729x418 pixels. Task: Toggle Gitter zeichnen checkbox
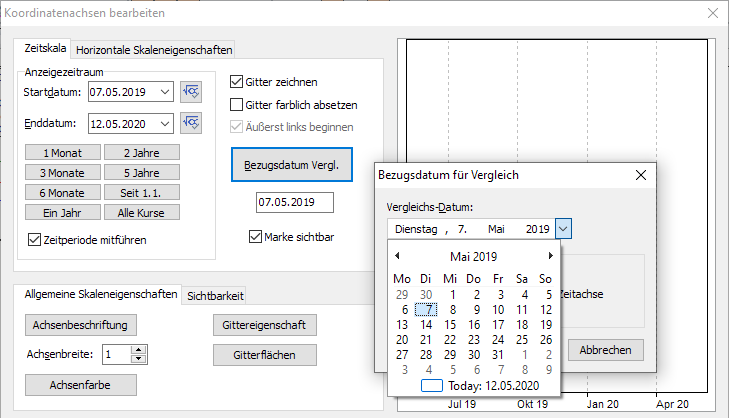click(x=237, y=82)
